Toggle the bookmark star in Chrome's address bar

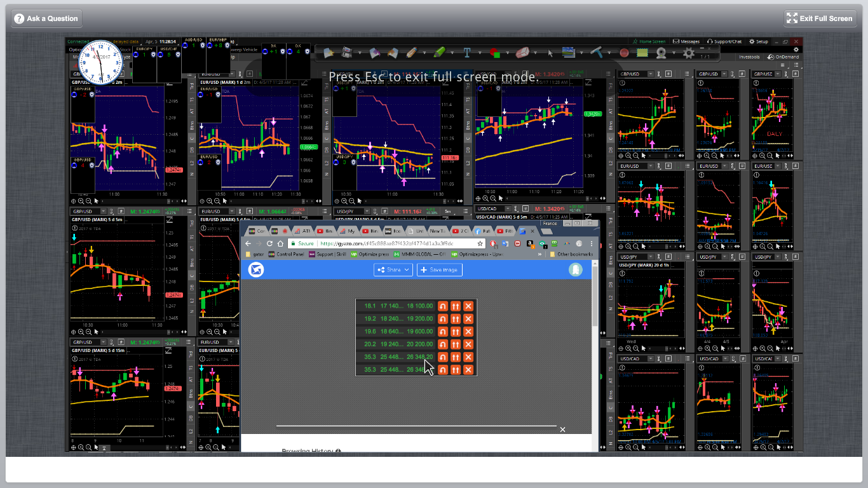coord(481,243)
